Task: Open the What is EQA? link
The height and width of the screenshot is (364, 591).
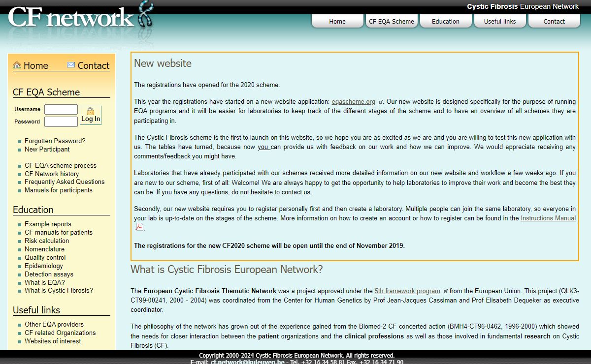Action: (45, 282)
